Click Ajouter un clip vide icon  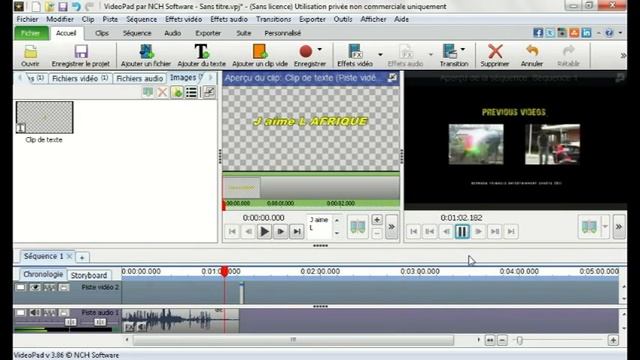coord(260,52)
